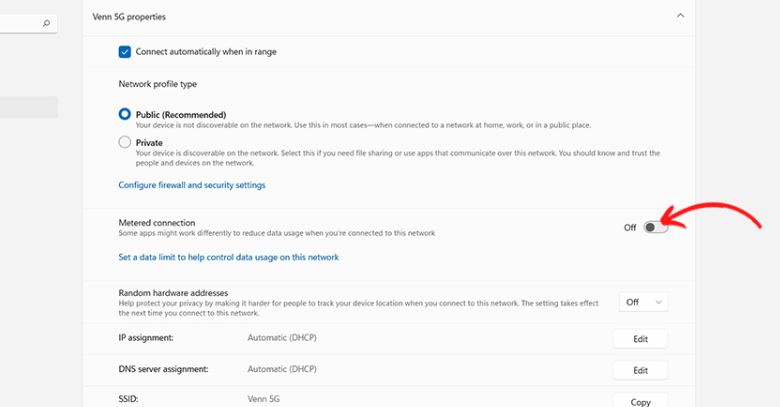This screenshot has height=407, width=780.
Task: Select the Private network profile
Action: click(x=124, y=142)
